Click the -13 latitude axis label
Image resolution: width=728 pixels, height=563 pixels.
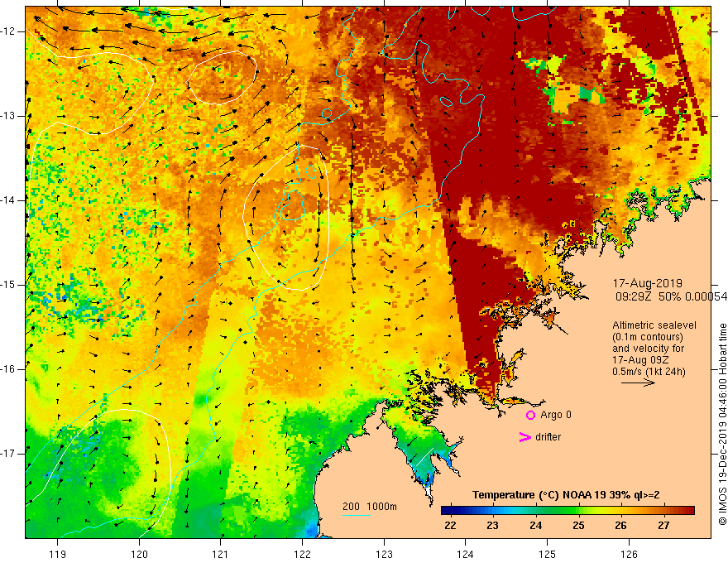[x=9, y=116]
